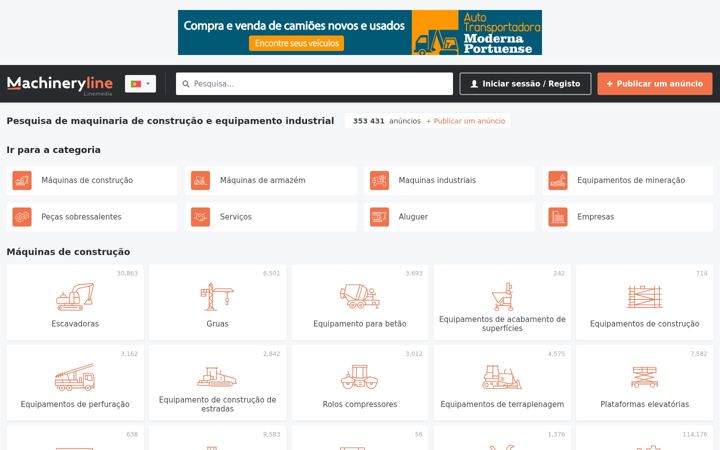720x450 pixels.
Task: Click the bulldozer icon
Action: click(x=502, y=377)
